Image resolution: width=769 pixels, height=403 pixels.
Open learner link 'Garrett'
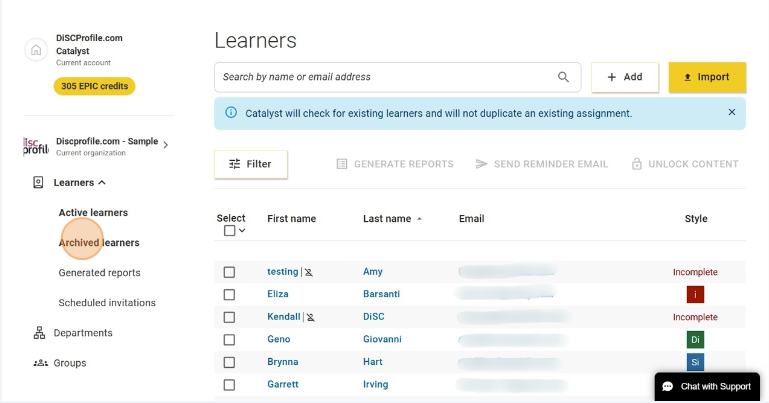point(282,384)
